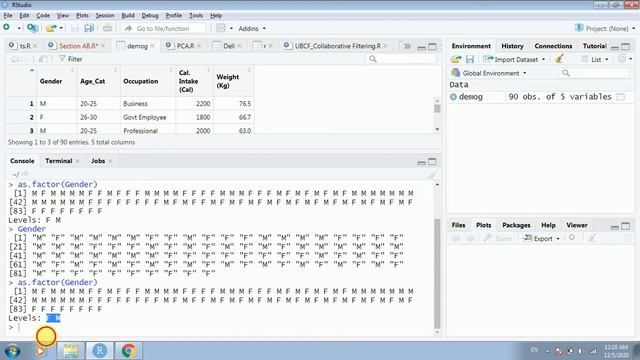This screenshot has width=640, height=360.
Task: Click the '90 obs. of 5 variables' text
Action: pyautogui.click(x=560, y=97)
